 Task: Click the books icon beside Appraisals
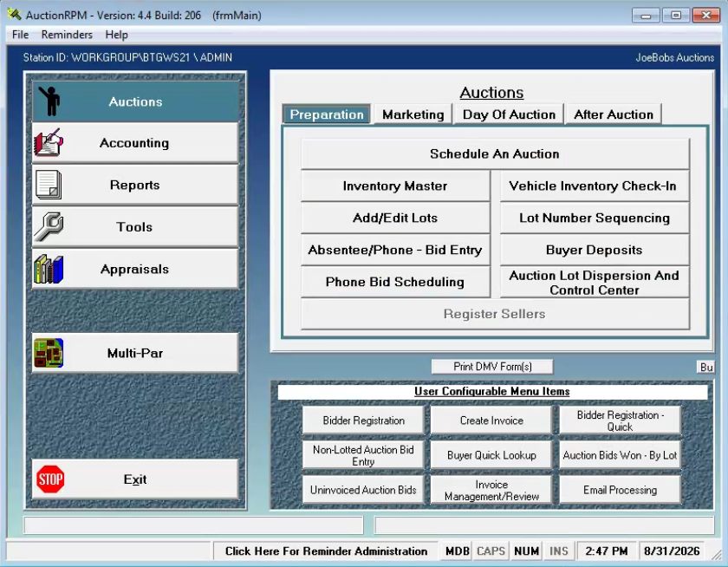49,269
